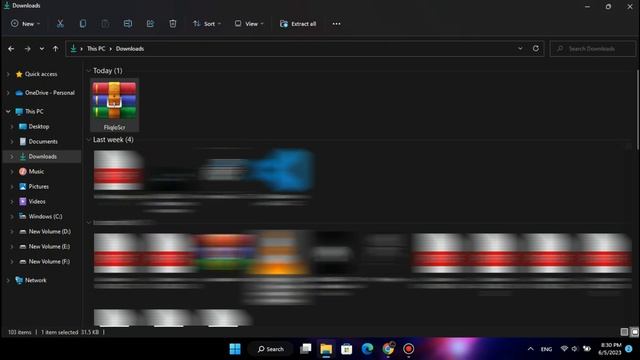Open Music folder in sidebar
The width and height of the screenshot is (640, 360).
tap(36, 171)
